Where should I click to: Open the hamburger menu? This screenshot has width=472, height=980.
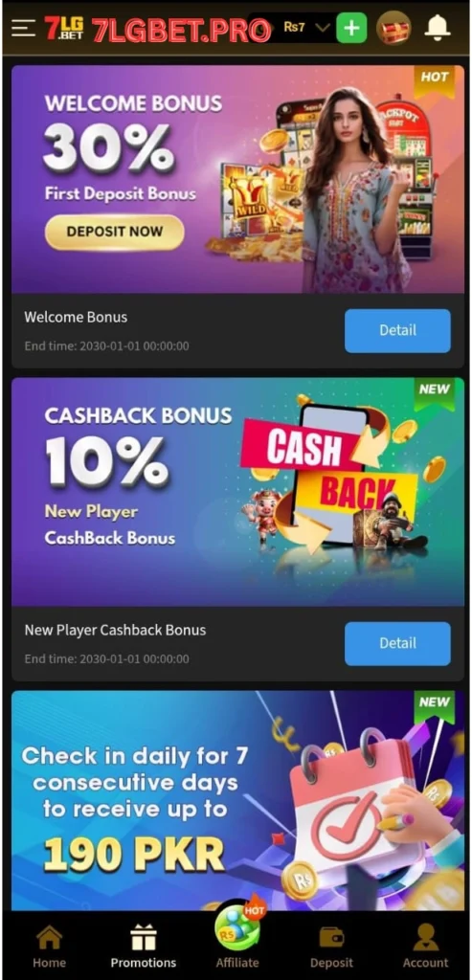tap(23, 28)
